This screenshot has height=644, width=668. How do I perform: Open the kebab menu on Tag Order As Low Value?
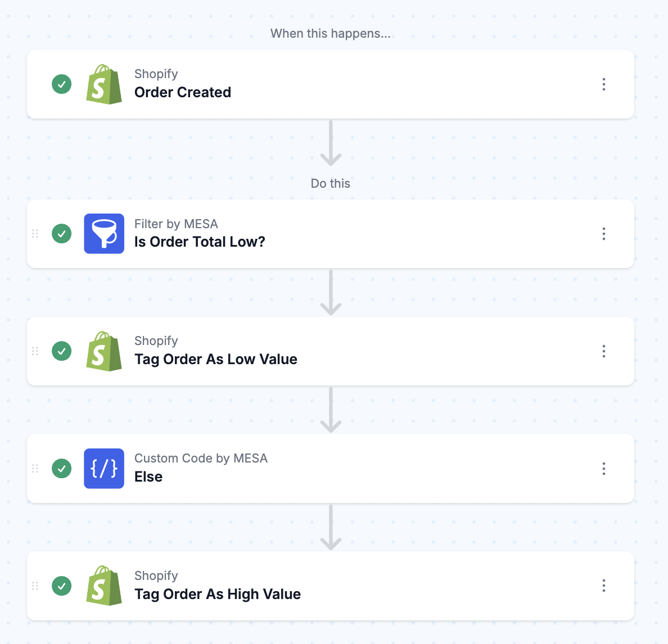click(x=603, y=351)
